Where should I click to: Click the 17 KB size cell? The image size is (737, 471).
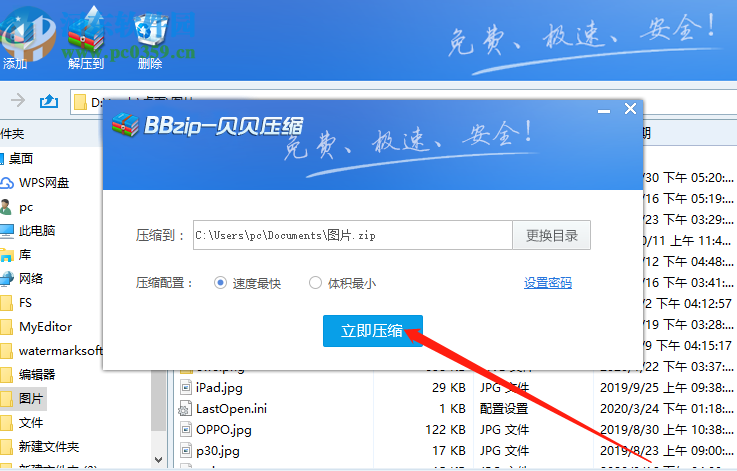(x=449, y=451)
